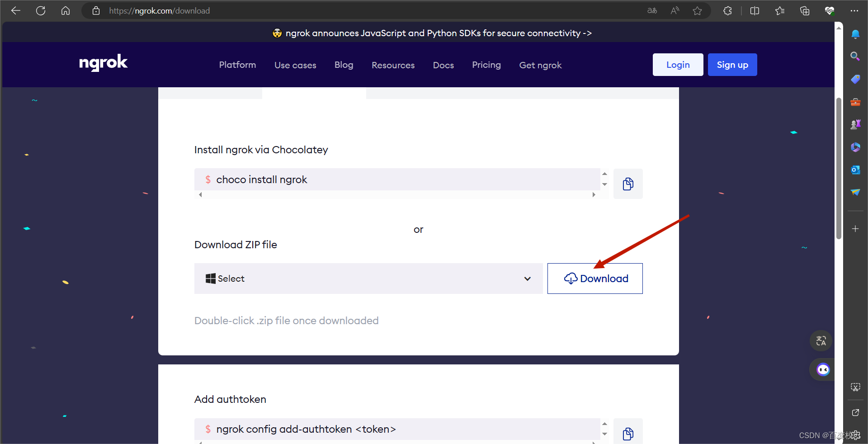The width and height of the screenshot is (868, 444).
Task: Open Extensions from the browser toolbar
Action: pos(727,10)
